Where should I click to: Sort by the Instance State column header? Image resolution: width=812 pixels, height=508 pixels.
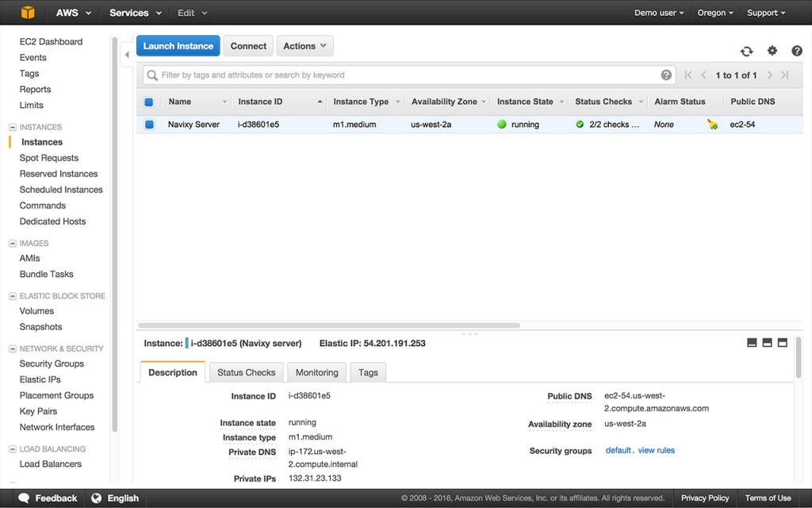[529, 102]
